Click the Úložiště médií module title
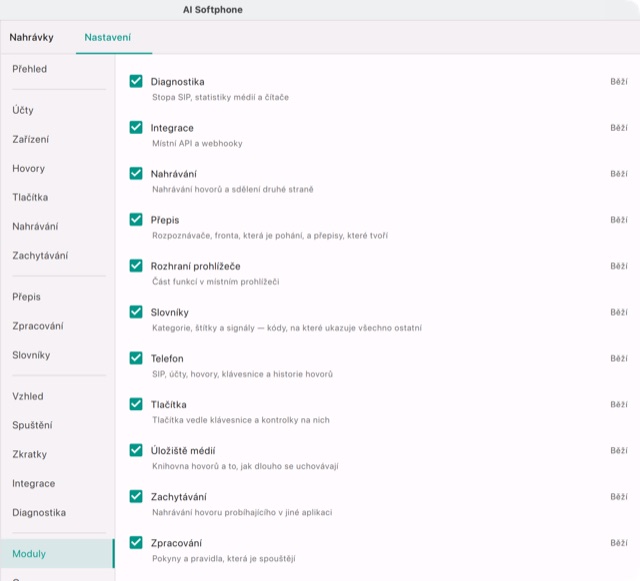The width and height of the screenshot is (640, 581). point(183,451)
